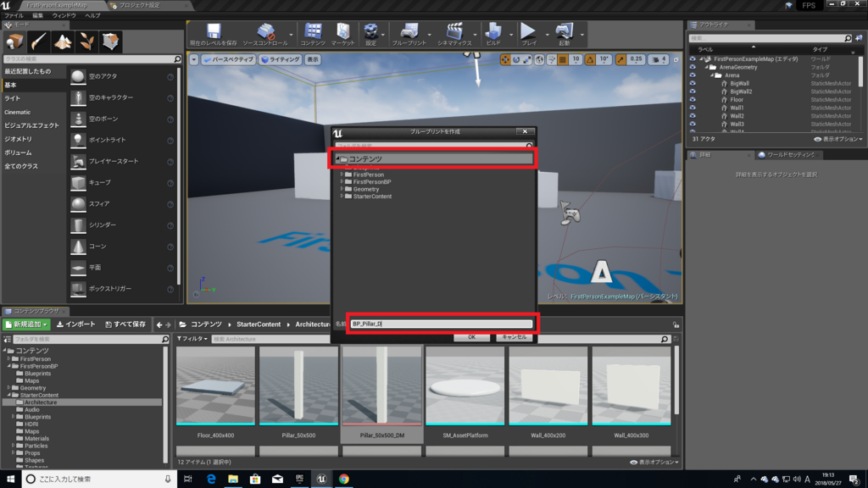Click the Import button in the Content Browser

pos(76,324)
